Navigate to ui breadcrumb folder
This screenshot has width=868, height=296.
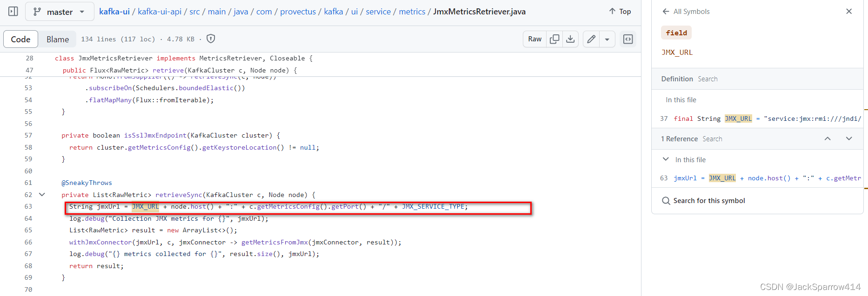(354, 12)
